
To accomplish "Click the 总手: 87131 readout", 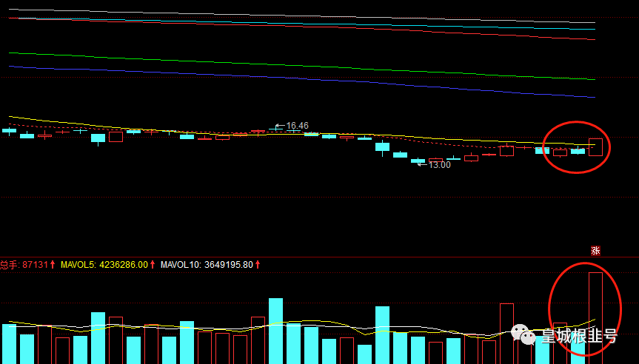I will (x=24, y=265).
